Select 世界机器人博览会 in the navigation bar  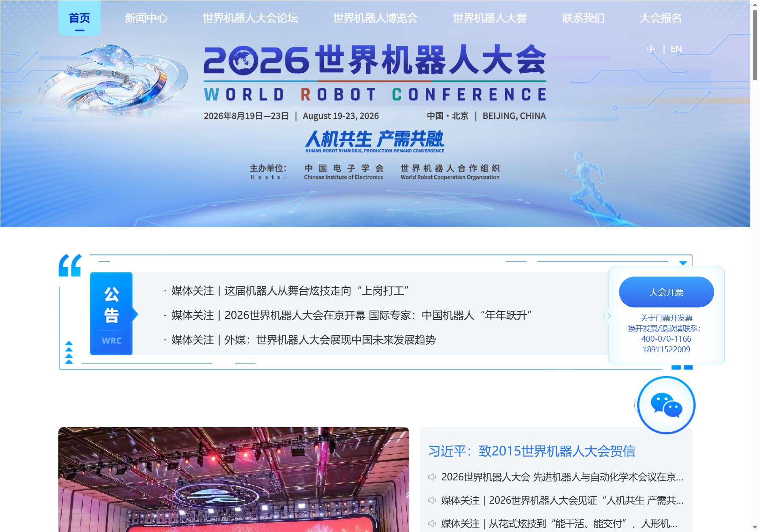[375, 18]
